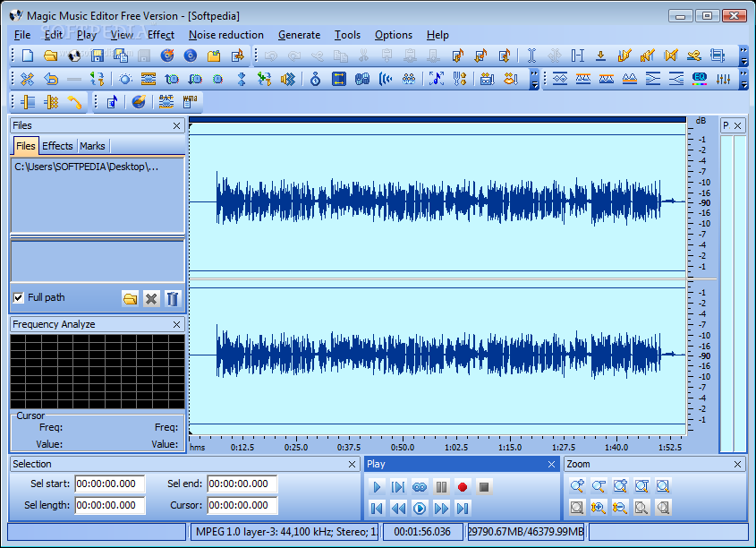Screen dimensions: 756x548
Task: Click the delete icon beside Full path
Action: tap(151, 298)
